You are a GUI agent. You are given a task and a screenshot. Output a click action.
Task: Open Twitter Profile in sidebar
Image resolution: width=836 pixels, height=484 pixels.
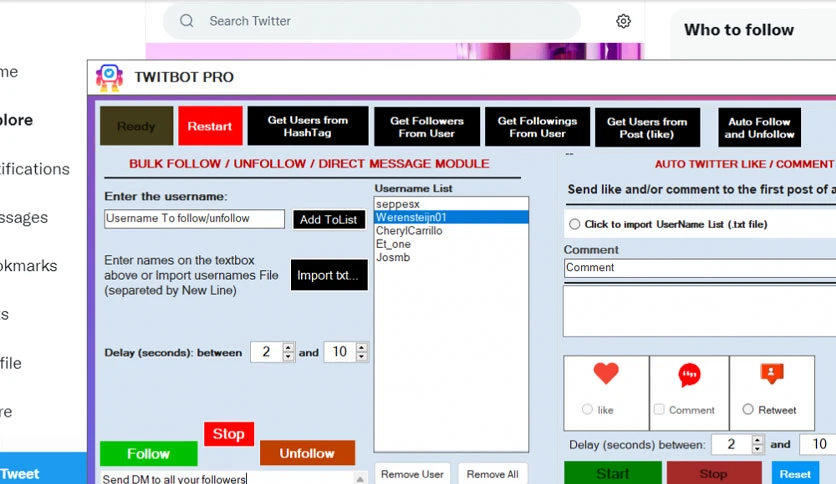[11, 363]
